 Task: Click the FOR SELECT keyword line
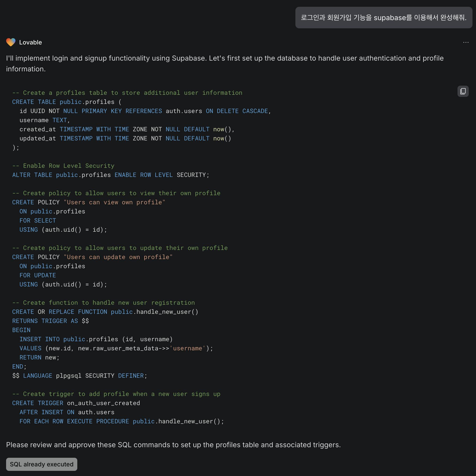pos(37,220)
